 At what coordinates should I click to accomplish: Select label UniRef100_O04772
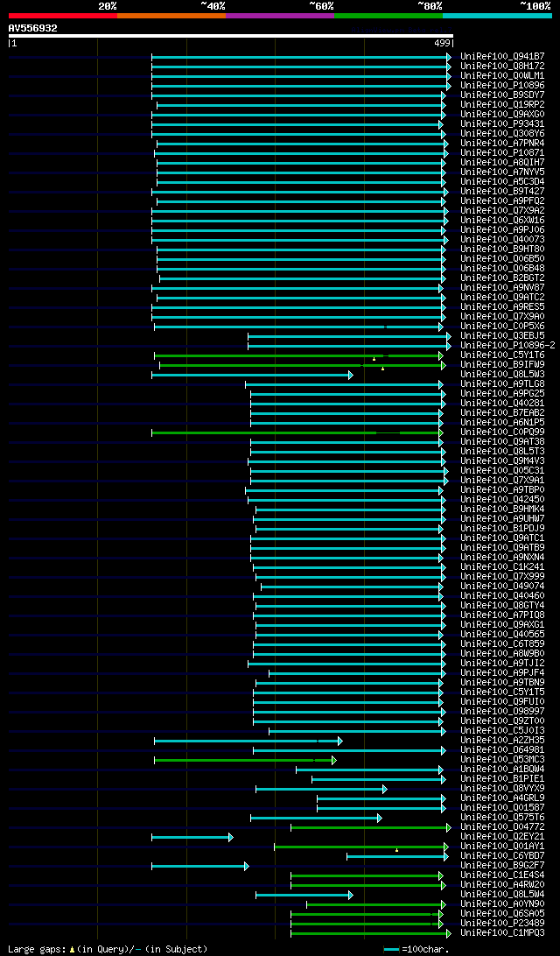point(503,827)
